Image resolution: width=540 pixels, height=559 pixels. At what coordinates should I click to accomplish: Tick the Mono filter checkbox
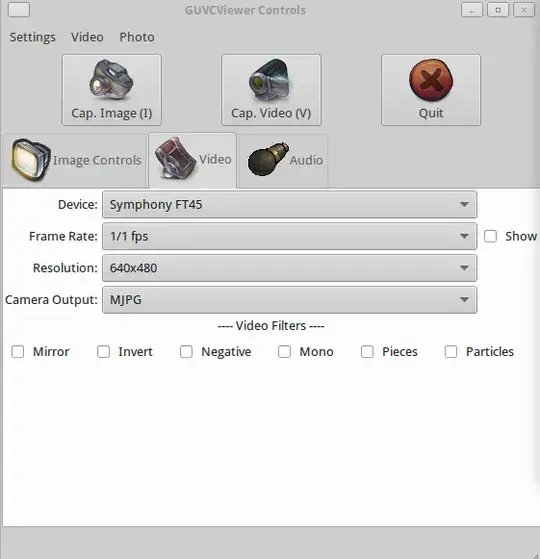point(284,352)
